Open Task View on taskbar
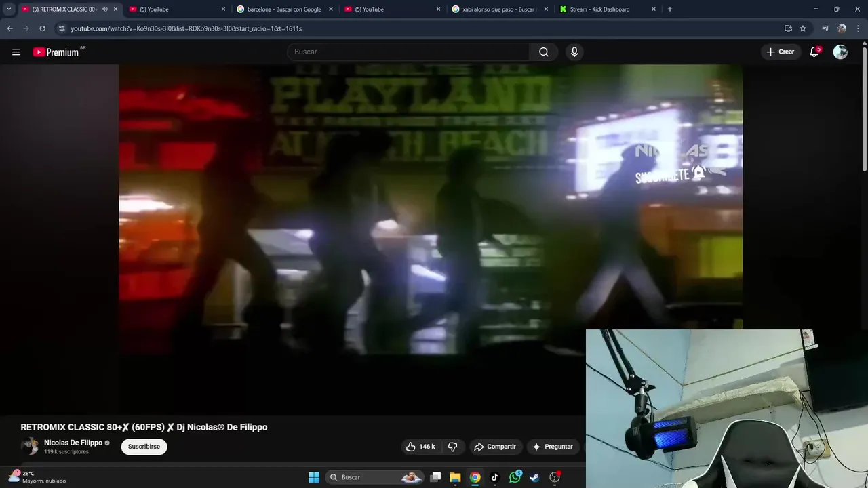 [436, 477]
